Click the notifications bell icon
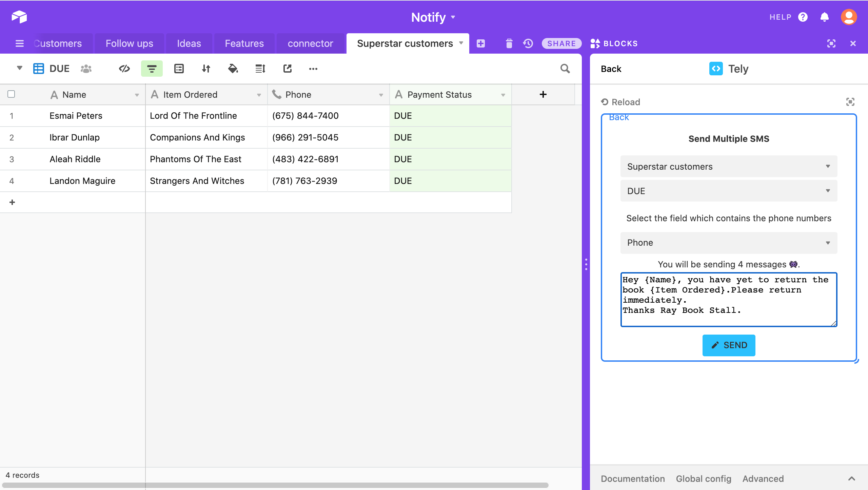The width and height of the screenshot is (868, 490). click(825, 17)
